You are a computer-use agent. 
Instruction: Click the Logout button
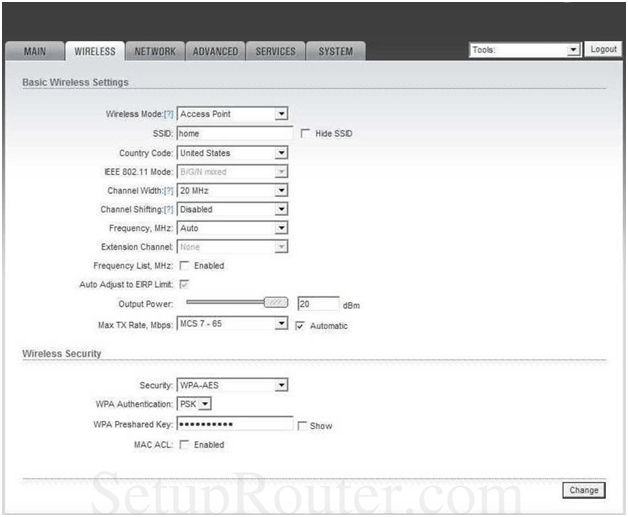click(x=603, y=49)
